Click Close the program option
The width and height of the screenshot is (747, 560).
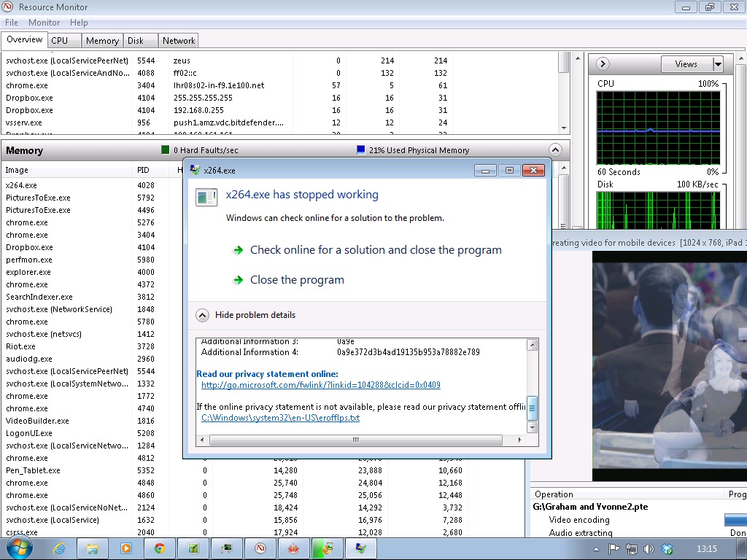point(297,280)
